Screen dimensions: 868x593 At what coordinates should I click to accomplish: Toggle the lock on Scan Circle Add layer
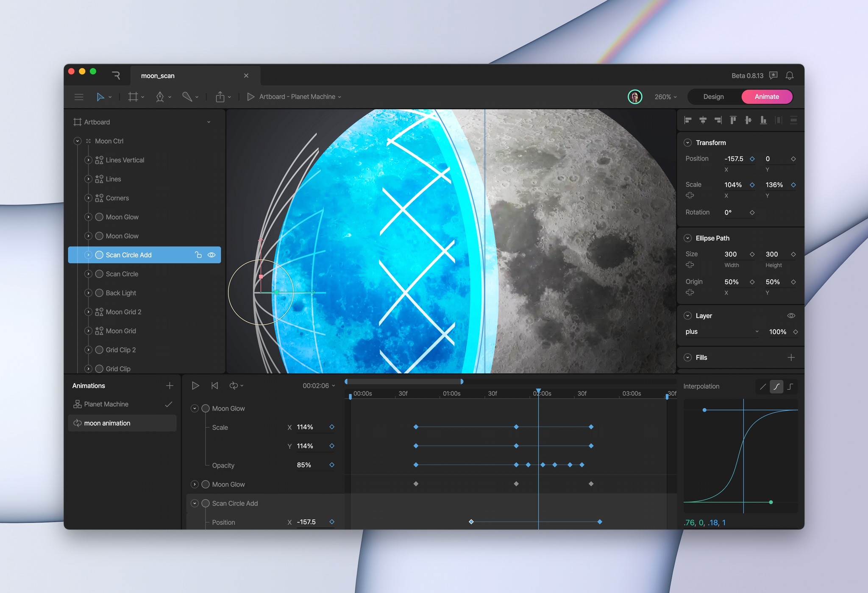click(x=198, y=255)
